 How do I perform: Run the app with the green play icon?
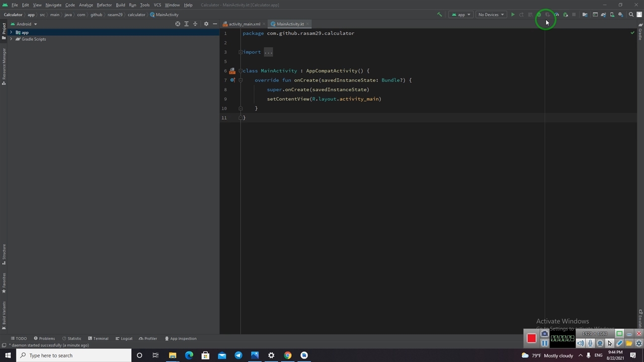pos(513,15)
